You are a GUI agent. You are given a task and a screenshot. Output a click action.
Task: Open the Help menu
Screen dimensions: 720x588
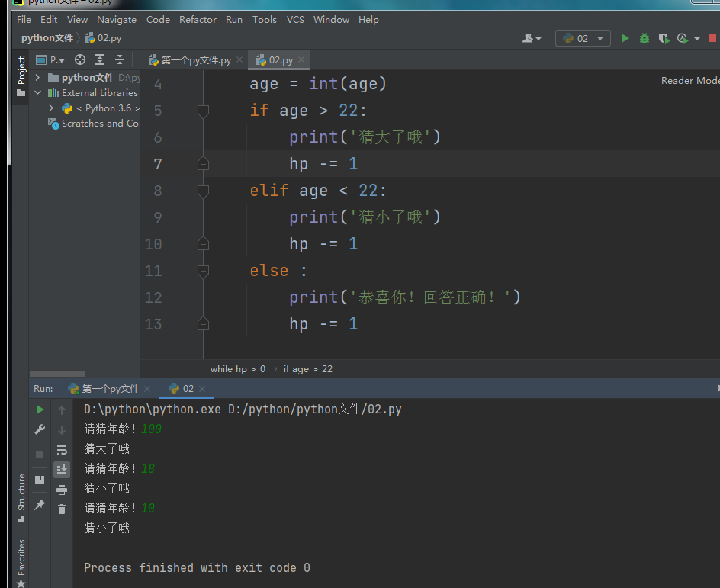pyautogui.click(x=368, y=20)
